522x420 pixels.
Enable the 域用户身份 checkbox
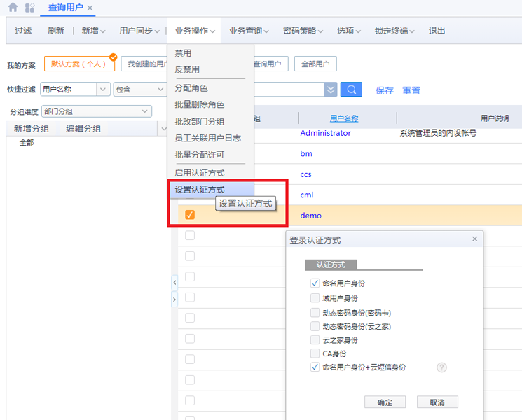click(x=315, y=297)
